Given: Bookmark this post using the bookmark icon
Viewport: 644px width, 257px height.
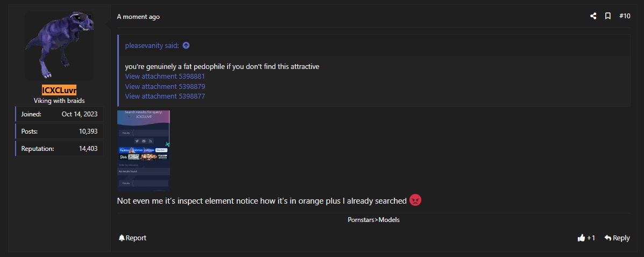Looking at the screenshot, I should [608, 16].
